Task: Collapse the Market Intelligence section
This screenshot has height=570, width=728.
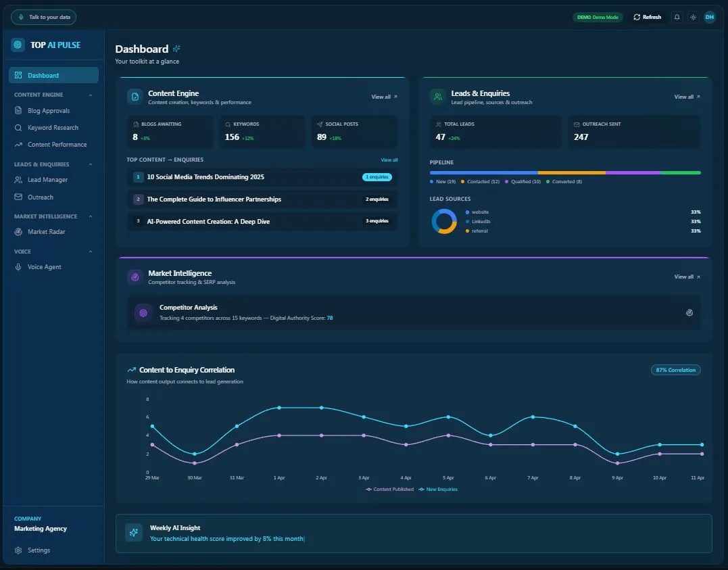Action: tap(92, 216)
